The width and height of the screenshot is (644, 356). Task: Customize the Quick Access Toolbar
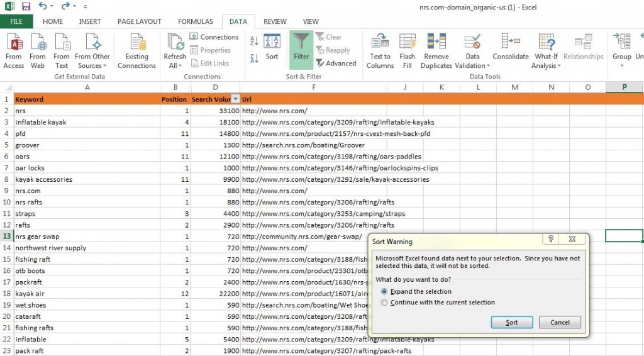85,6
